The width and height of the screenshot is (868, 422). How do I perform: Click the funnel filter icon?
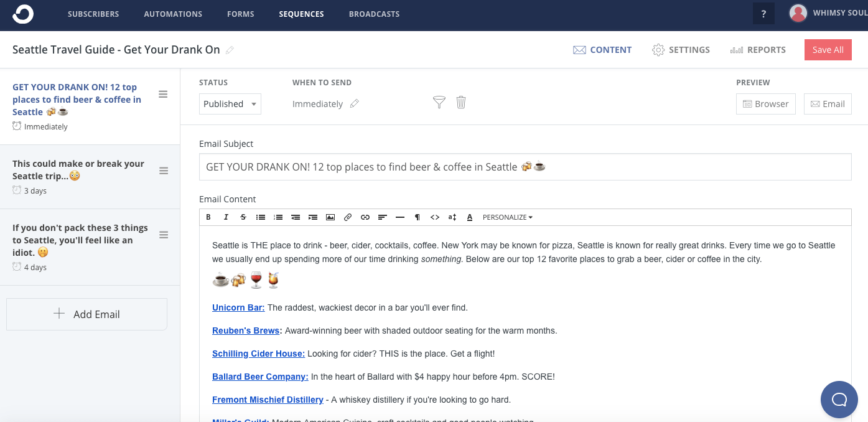tap(439, 103)
